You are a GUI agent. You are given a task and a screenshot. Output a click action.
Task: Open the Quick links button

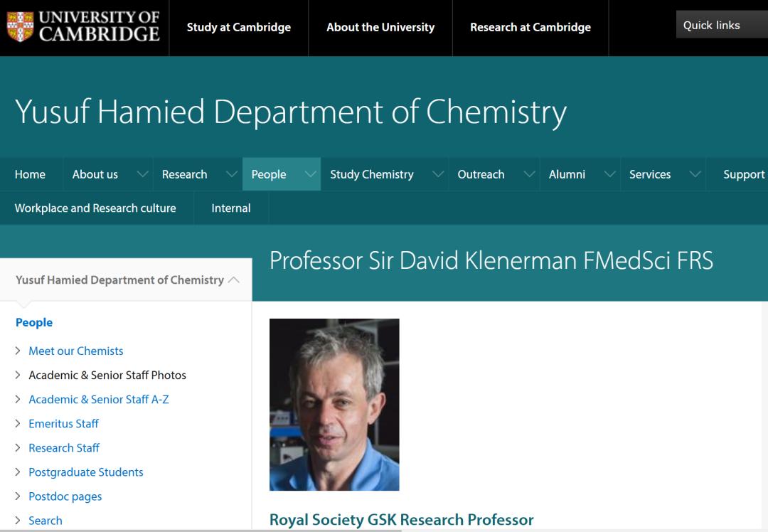[712, 26]
